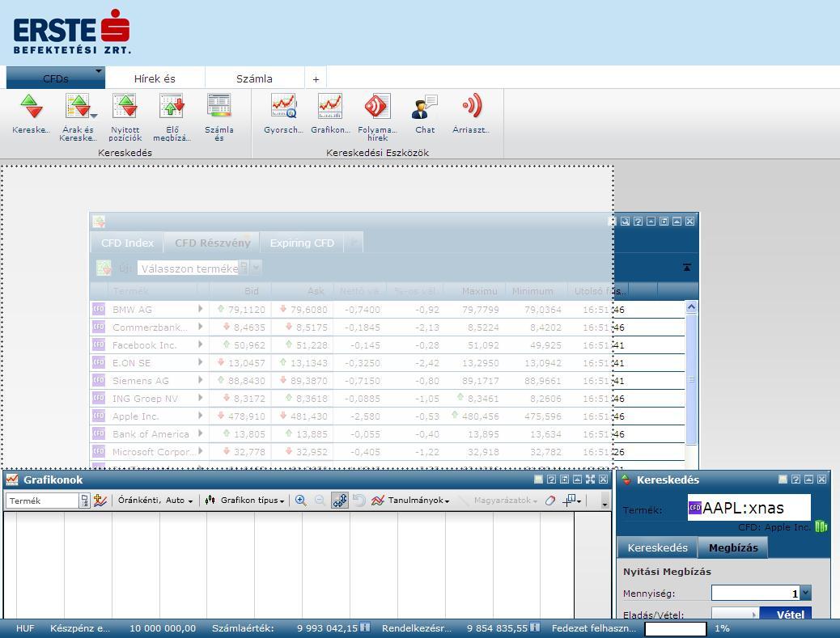
Task: Launch the Gyorsch... quick chart tool
Action: [x=283, y=113]
